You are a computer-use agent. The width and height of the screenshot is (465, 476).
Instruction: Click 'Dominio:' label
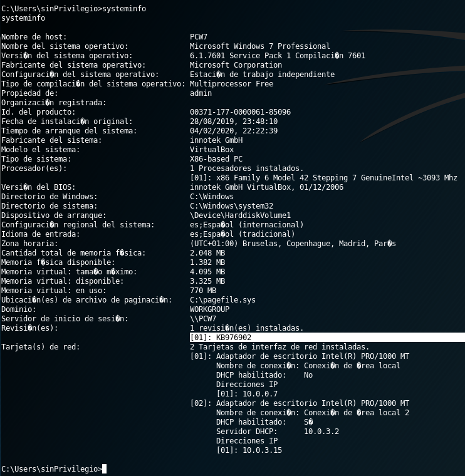click(19, 309)
